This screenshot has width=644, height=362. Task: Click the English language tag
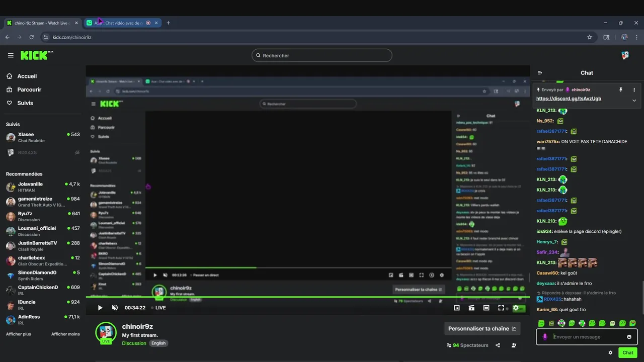point(158,343)
